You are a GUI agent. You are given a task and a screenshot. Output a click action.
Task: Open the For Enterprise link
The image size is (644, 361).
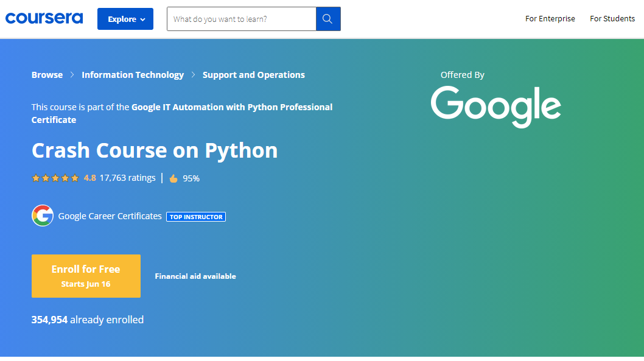click(x=550, y=18)
